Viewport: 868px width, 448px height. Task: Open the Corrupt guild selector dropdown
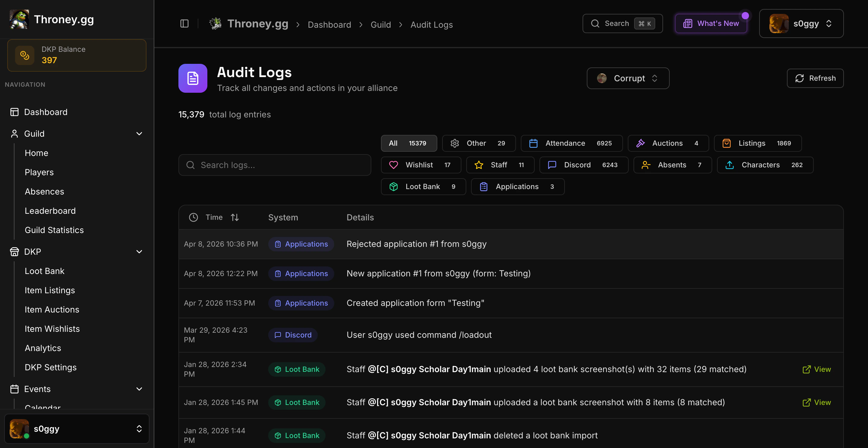point(628,78)
